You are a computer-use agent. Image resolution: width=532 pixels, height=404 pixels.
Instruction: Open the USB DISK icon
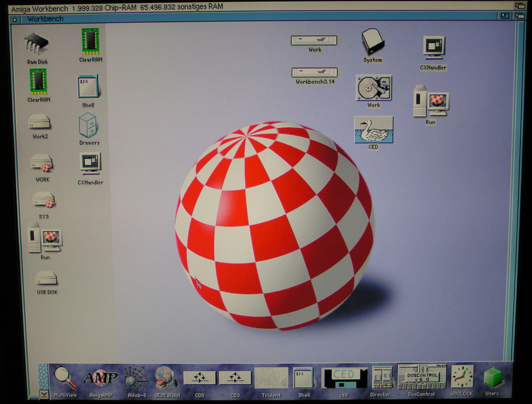tap(47, 278)
